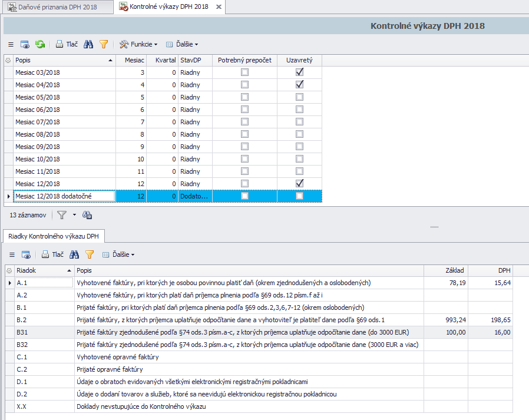Viewport: 529px width, 420px height.
Task: Open the Ďalšie dropdown in lower panel
Action: (118, 255)
